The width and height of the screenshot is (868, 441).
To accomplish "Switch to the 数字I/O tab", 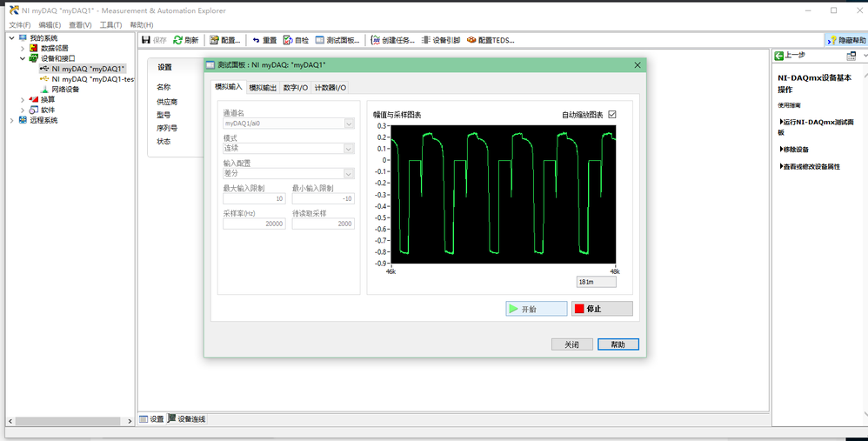I will [296, 88].
